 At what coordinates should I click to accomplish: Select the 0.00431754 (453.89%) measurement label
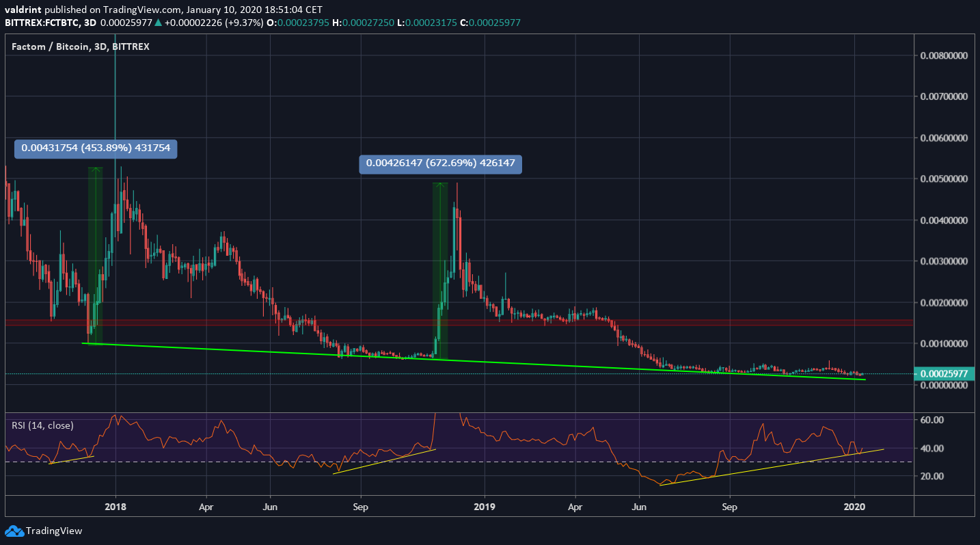tap(96, 148)
